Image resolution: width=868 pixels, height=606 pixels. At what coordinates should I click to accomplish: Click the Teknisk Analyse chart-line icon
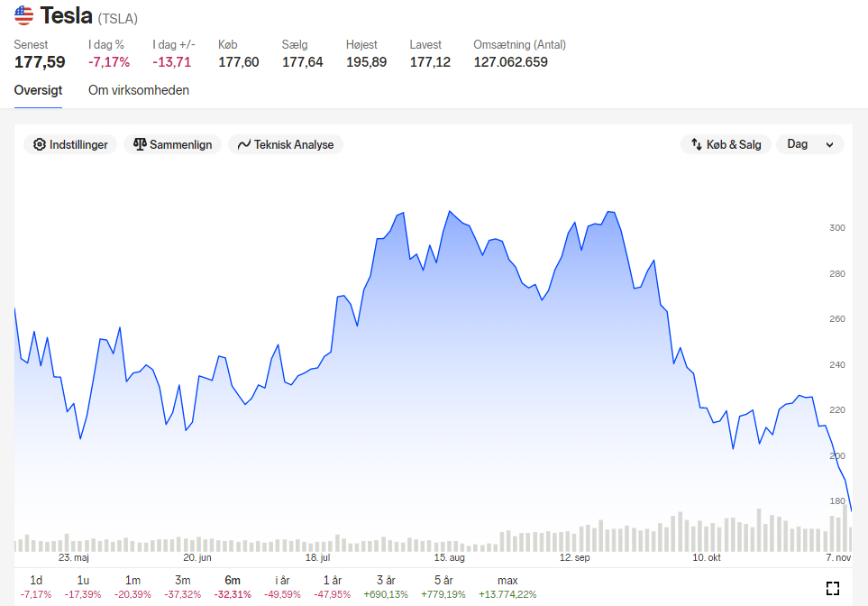pos(244,144)
